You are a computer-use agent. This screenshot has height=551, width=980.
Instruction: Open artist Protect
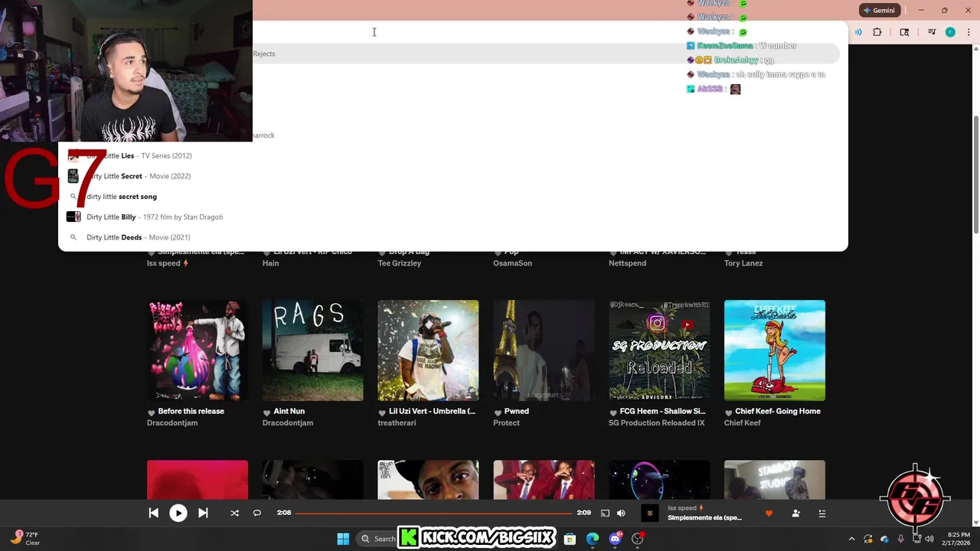tap(506, 423)
